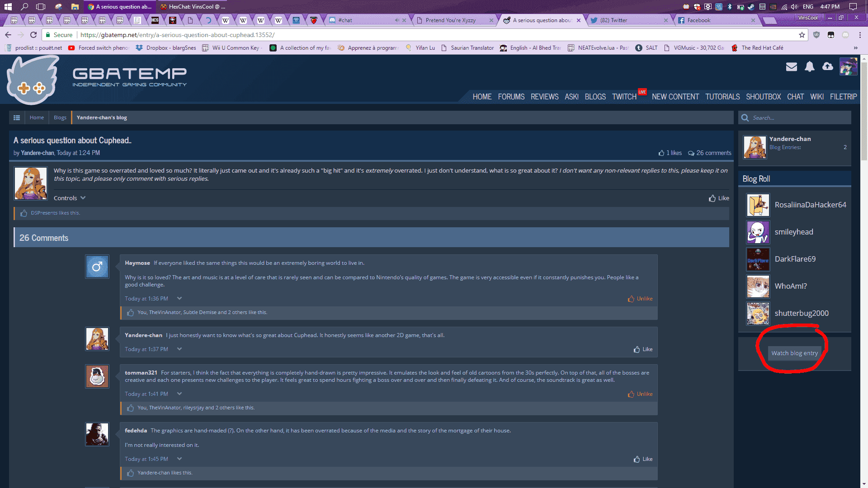Like fedehda's comment
This screenshot has height=488, width=868.
tap(643, 459)
